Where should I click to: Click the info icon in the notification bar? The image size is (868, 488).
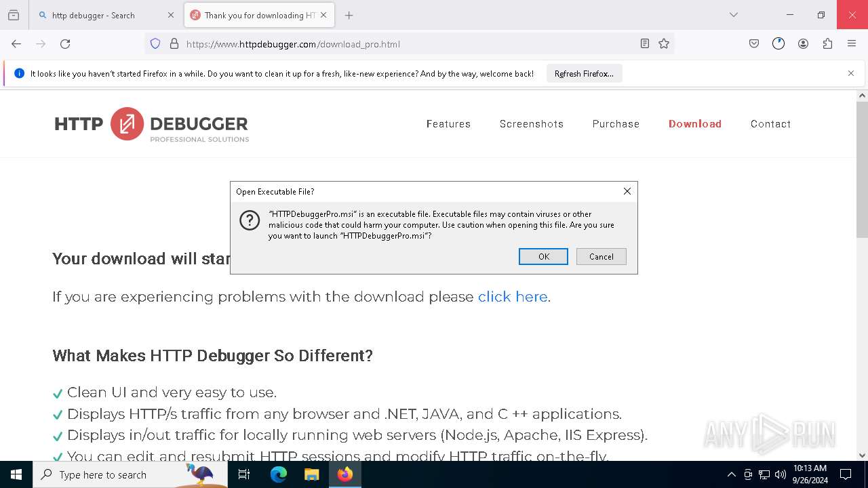click(19, 73)
